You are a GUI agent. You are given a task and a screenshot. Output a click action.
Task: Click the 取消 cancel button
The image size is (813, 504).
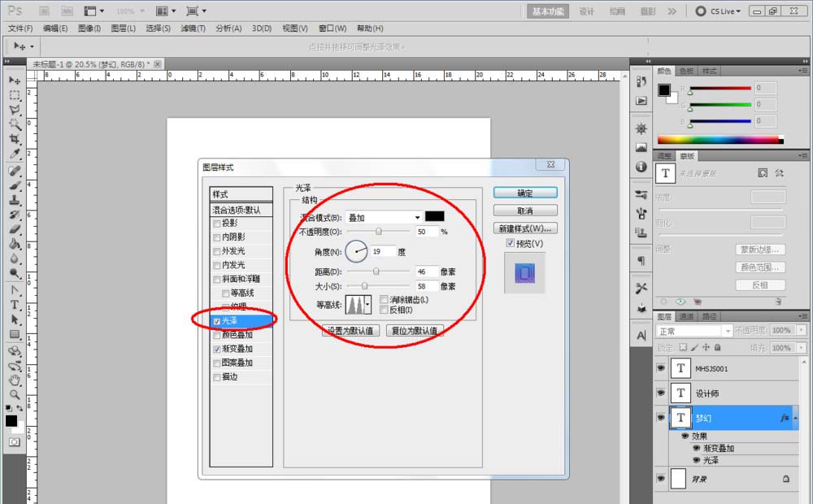[525, 211]
